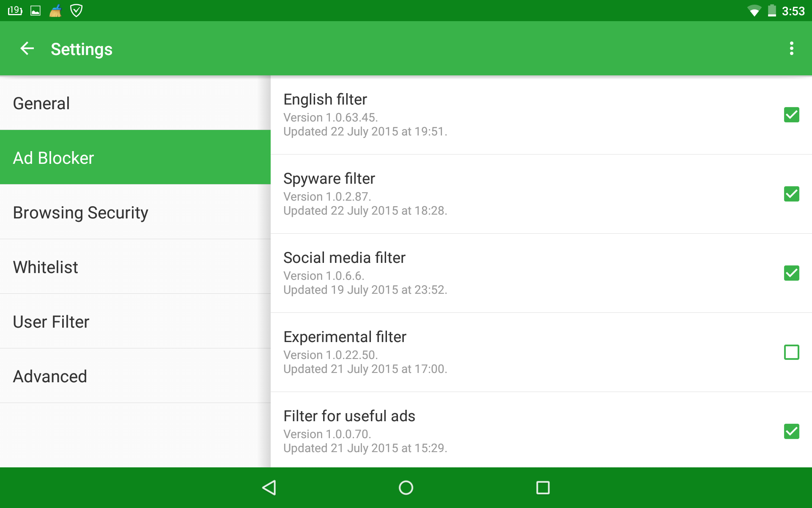
Task: Click the back arrow icon in toolbar
Action: (x=28, y=49)
